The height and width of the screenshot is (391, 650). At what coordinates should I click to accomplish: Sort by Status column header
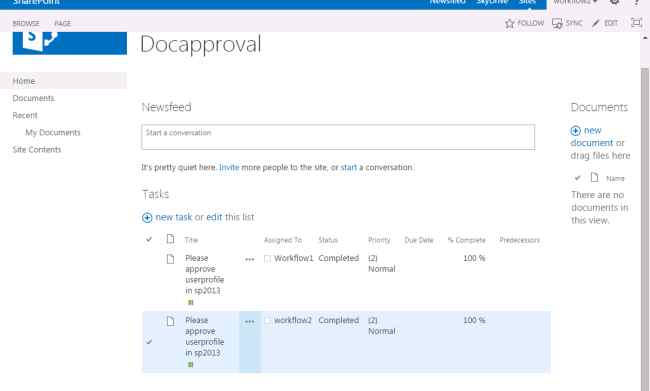(328, 240)
